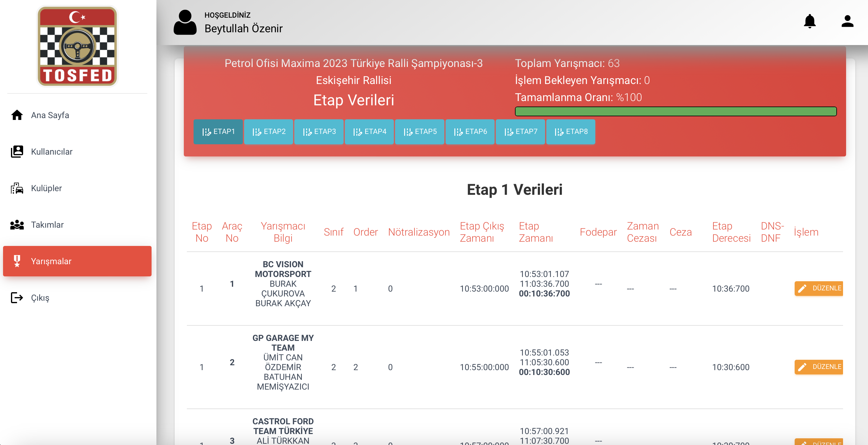This screenshot has width=868, height=445.
Task: Open notifications bell icon
Action: click(809, 22)
